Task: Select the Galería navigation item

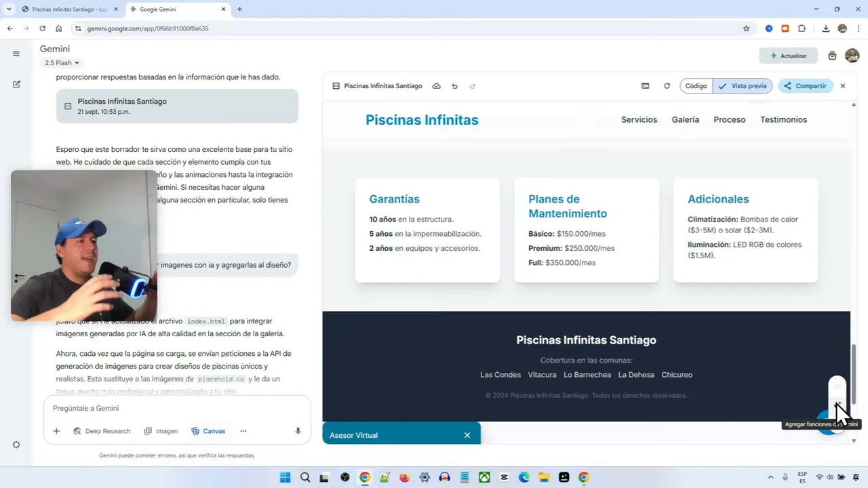Action: pos(685,119)
